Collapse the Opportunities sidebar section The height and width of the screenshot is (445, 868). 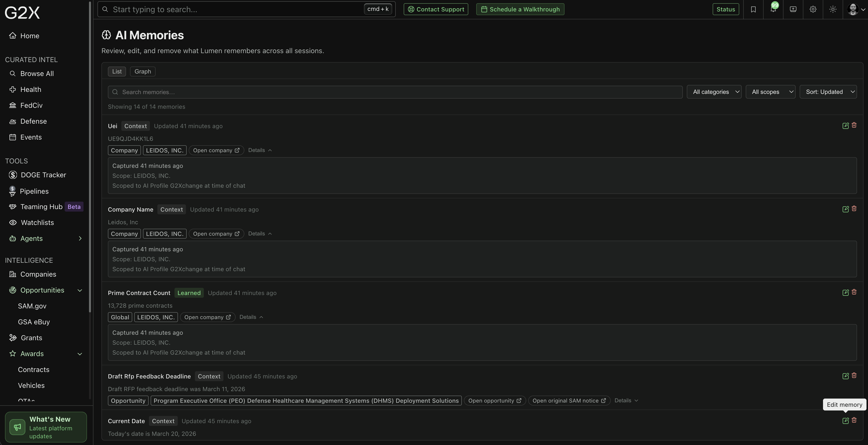[x=80, y=291]
